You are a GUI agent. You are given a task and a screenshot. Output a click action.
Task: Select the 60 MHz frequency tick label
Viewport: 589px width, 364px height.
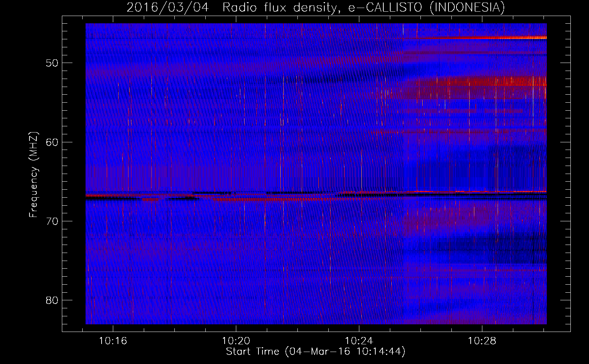coord(52,142)
